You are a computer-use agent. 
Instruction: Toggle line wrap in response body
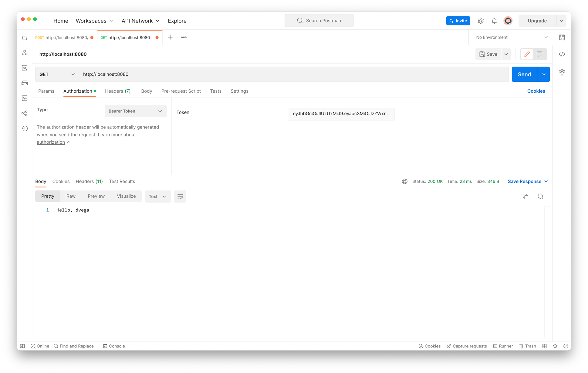pyautogui.click(x=180, y=197)
